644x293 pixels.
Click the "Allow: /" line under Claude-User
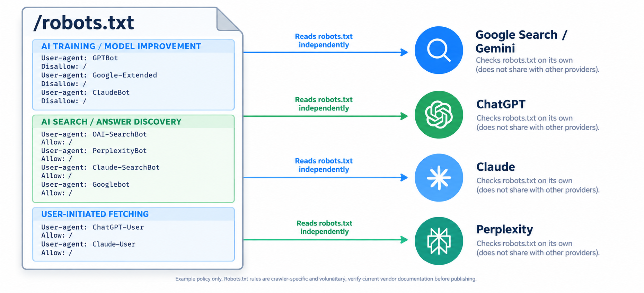click(57, 253)
